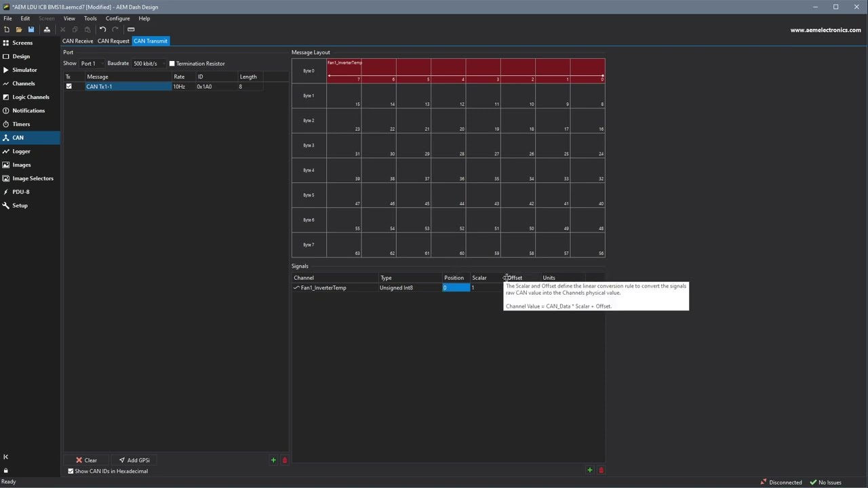Select the CAN sidebar section
The image size is (868, 488).
[x=30, y=138]
